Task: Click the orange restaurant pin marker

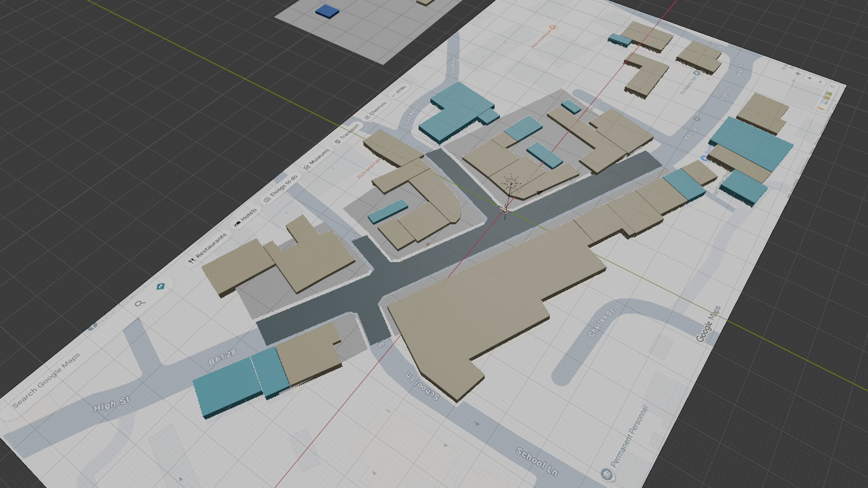Action: tap(552, 28)
